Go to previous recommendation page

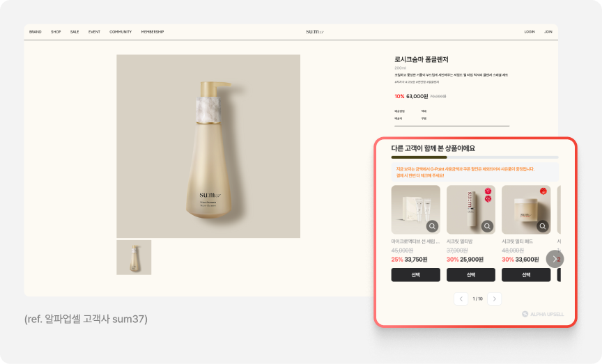(461, 299)
